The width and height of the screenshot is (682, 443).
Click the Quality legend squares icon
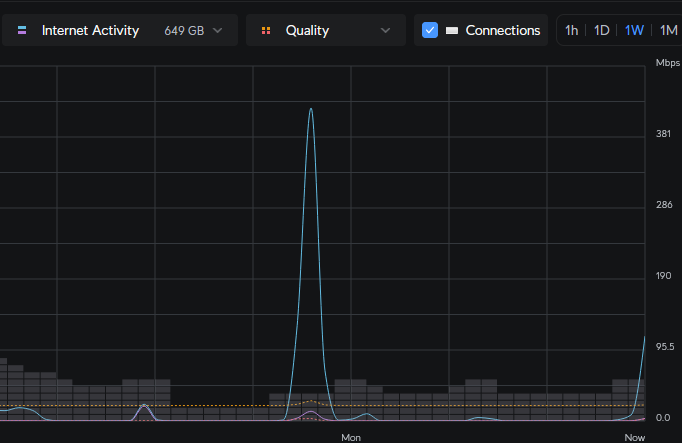266,30
